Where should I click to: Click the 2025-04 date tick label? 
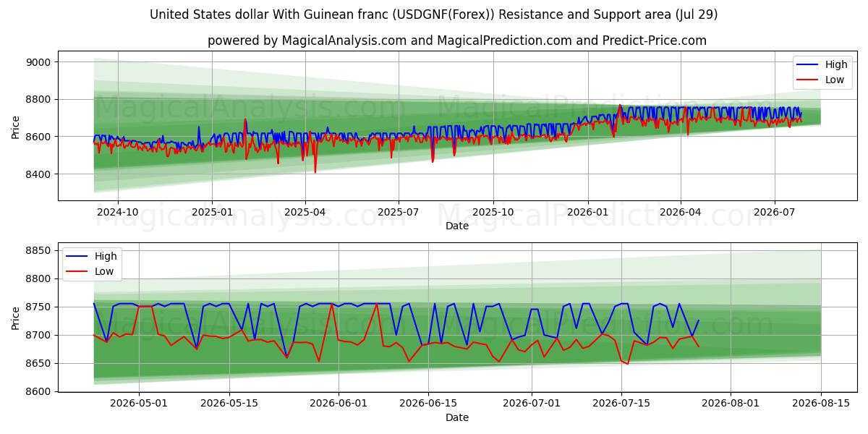305,212
